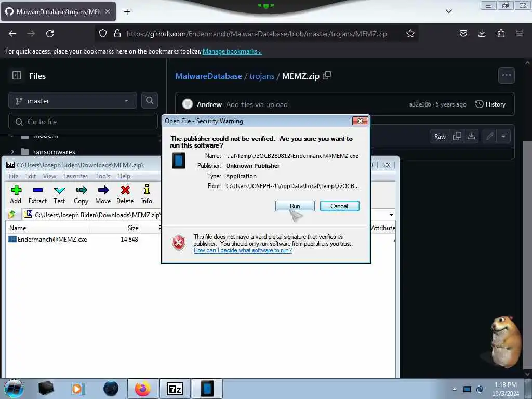Click the 7-Zip Delete toolbar icon
532x399 pixels.
tap(125, 194)
